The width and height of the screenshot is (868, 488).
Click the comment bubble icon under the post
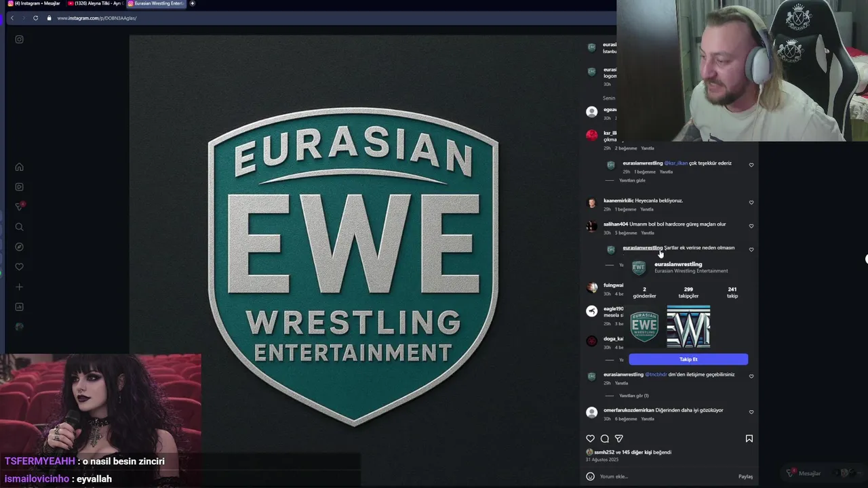(x=604, y=439)
